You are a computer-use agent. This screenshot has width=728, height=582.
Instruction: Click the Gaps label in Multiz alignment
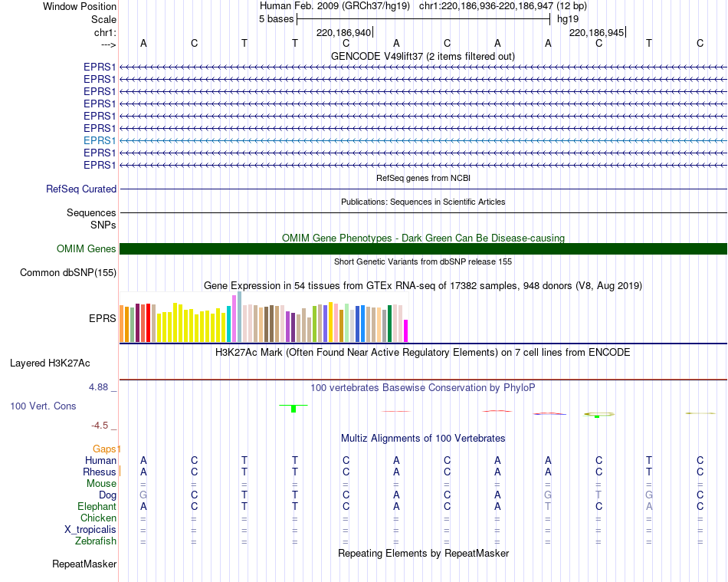[106, 449]
